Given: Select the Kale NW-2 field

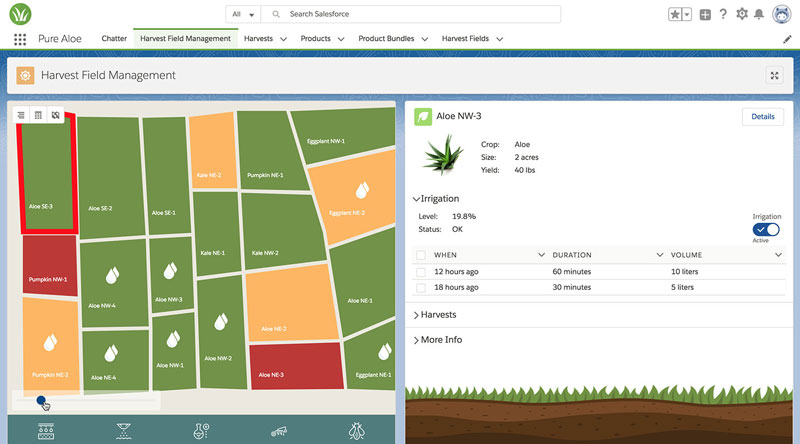Looking at the screenshot, I should [x=283, y=231].
